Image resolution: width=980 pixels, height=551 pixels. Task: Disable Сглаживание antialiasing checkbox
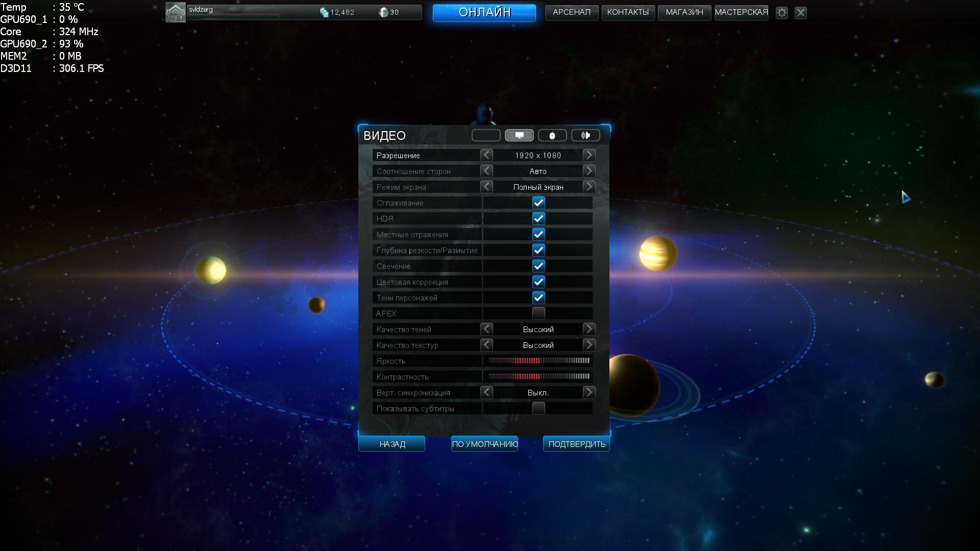point(538,203)
